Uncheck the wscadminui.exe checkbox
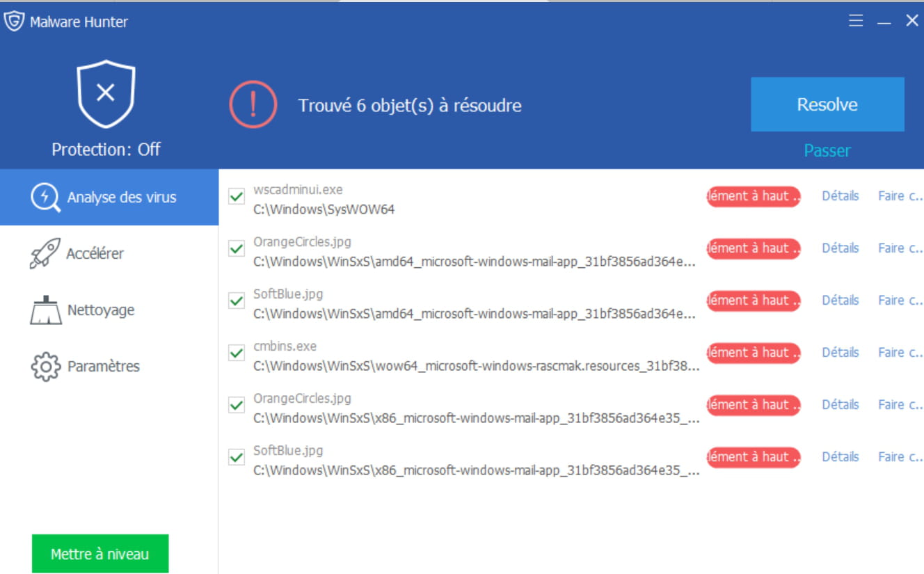Screen dimensions: 924x574 pyautogui.click(x=237, y=197)
